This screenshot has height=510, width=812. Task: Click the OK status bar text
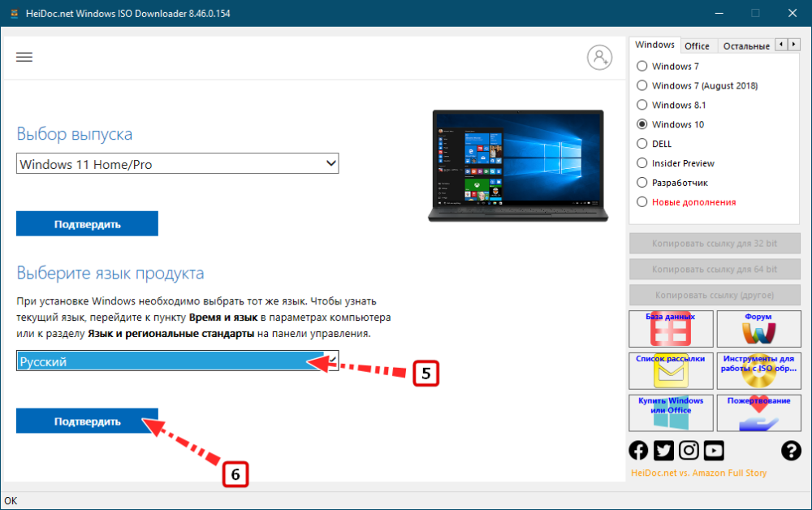coord(11,501)
